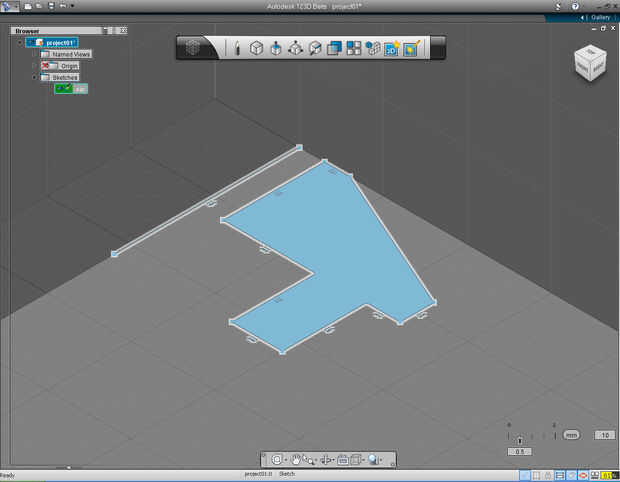The image size is (620, 482).
Task: Select the Combine overlapping squares tool
Action: pos(334,48)
